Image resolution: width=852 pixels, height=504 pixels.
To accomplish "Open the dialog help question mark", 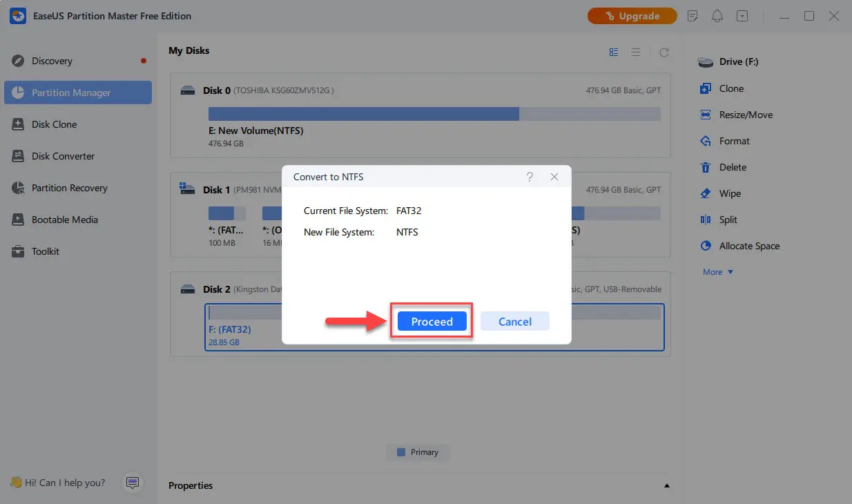I will coord(530,177).
